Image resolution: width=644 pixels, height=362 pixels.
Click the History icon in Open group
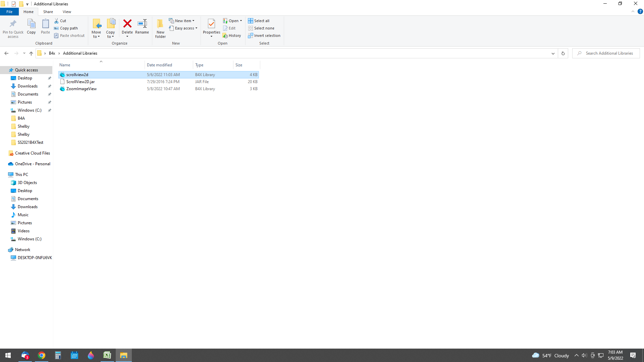[225, 36]
